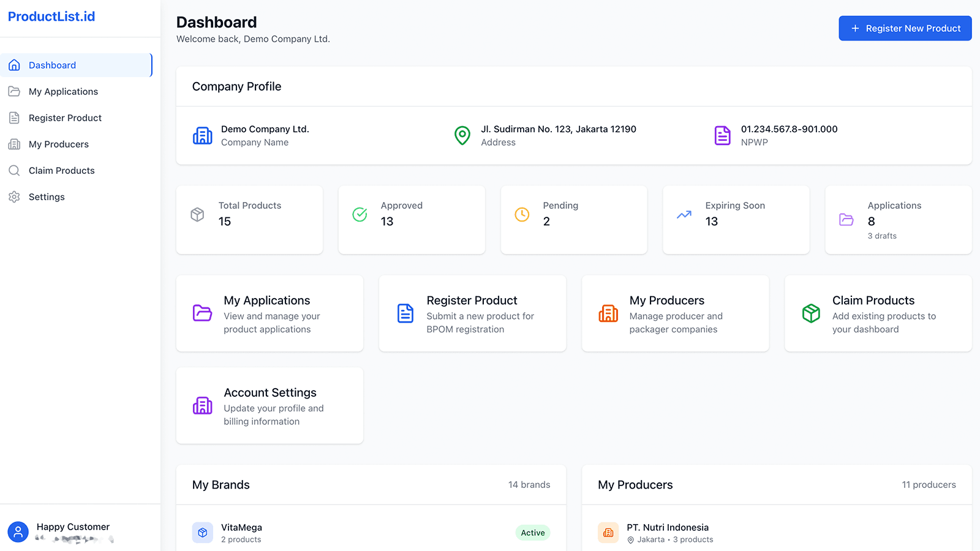The width and height of the screenshot is (980, 551).
Task: Click the Settings gear icon
Action: coord(13,197)
